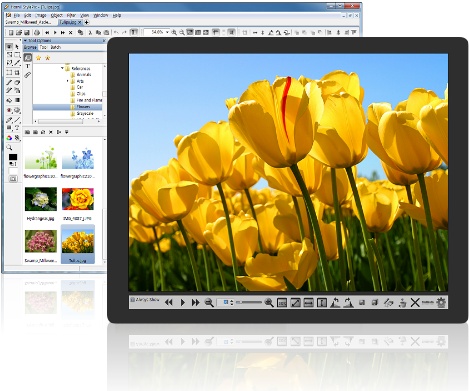Select the pink flower thumbnail in the browser
469x391 pixels.
41,241
